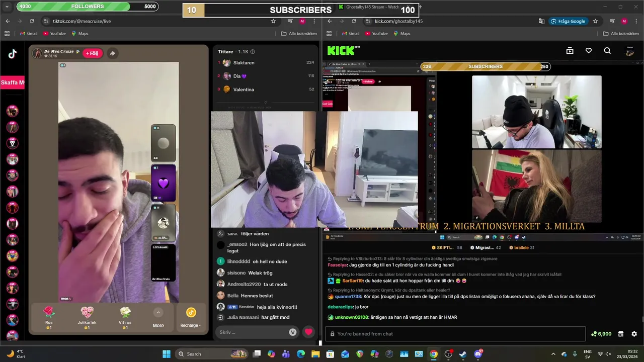Open the Tittare help info icon
Image resolution: width=644 pixels, height=362 pixels.
[253, 51]
